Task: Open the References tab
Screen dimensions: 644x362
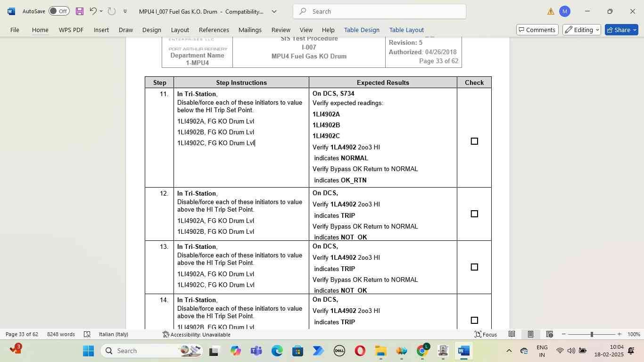Action: pos(214,30)
